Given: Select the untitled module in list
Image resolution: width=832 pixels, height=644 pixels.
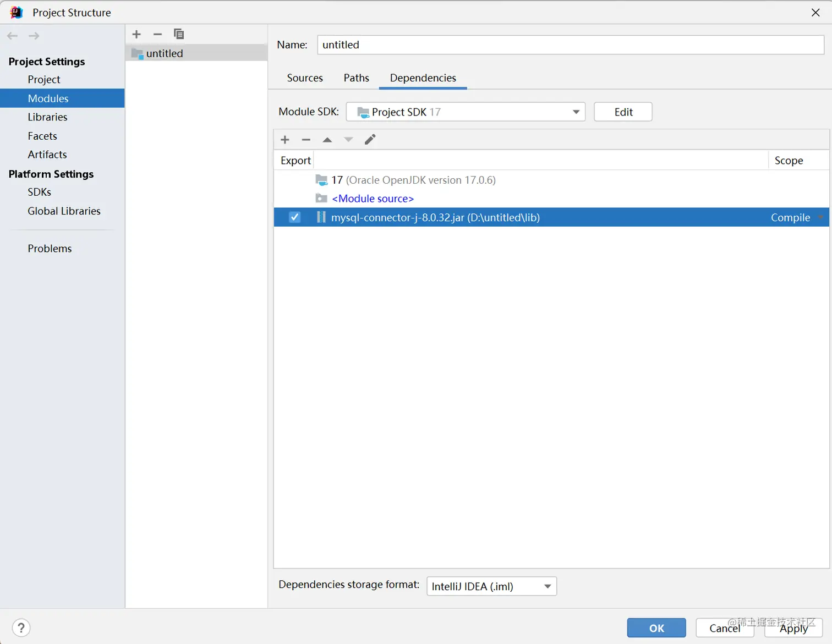Looking at the screenshot, I should click(x=196, y=53).
